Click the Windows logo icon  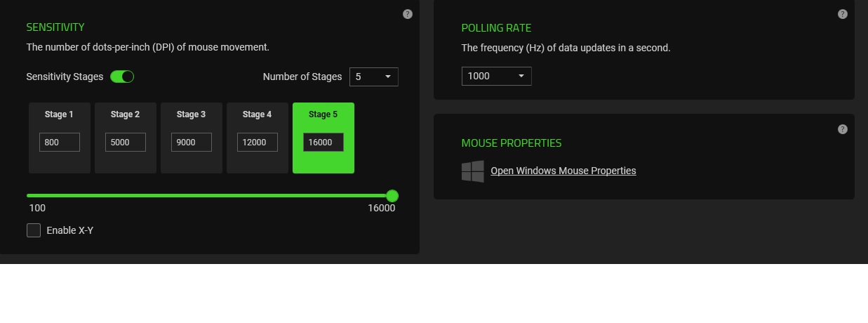click(x=473, y=171)
